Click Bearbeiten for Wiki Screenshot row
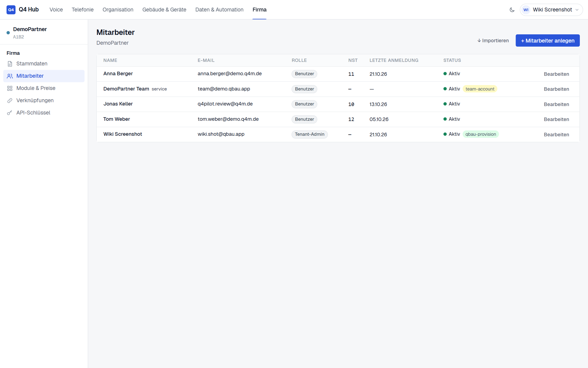Viewport: 588px width, 368px height. 556,135
